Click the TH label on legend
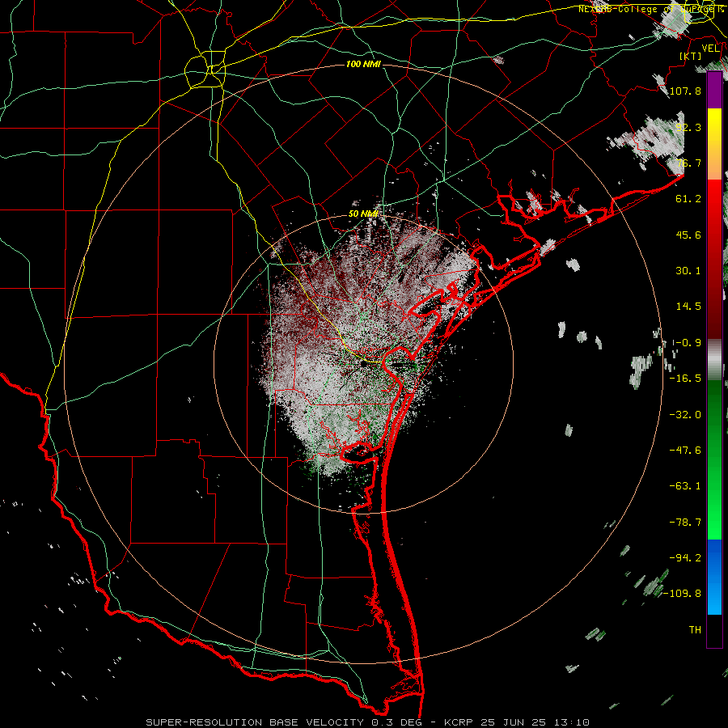This screenshot has width=728, height=728. coord(695,629)
